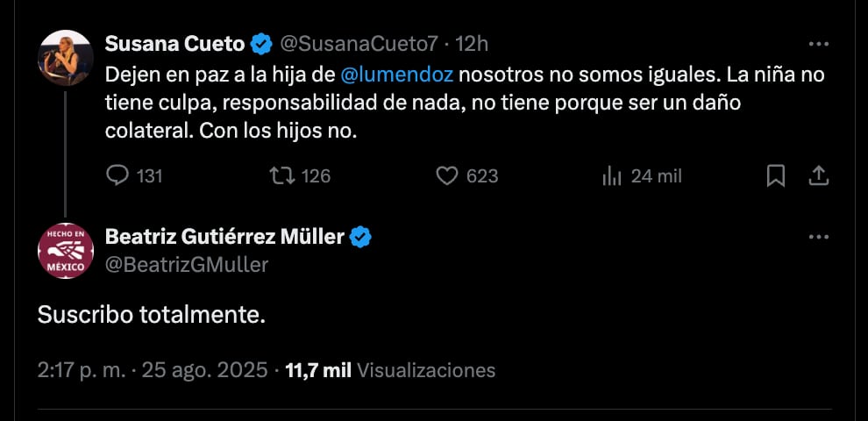Bookmark Susana Cueto's post
The height and width of the screenshot is (421, 868).
pos(776,176)
